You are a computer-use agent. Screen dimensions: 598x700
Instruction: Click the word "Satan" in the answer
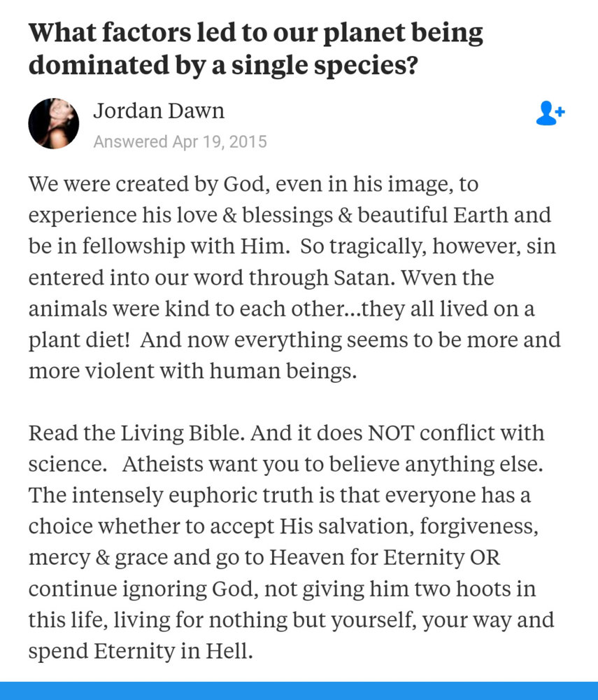pos(353,278)
